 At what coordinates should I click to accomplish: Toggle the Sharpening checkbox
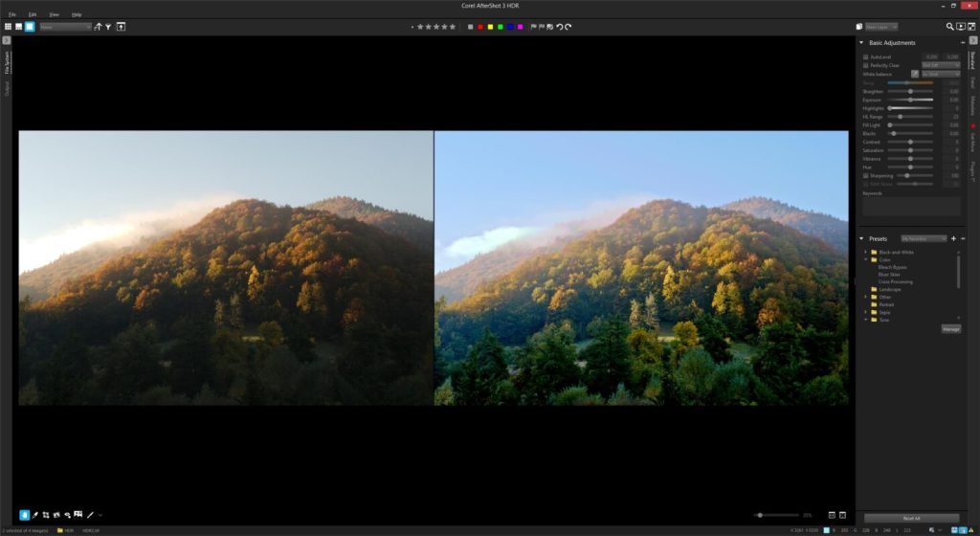click(865, 176)
